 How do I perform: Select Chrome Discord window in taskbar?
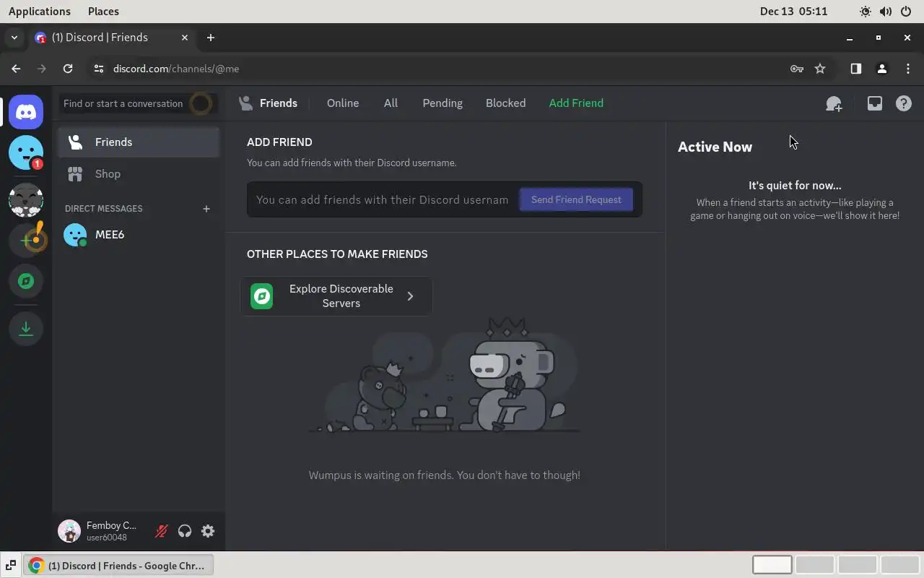(118, 566)
